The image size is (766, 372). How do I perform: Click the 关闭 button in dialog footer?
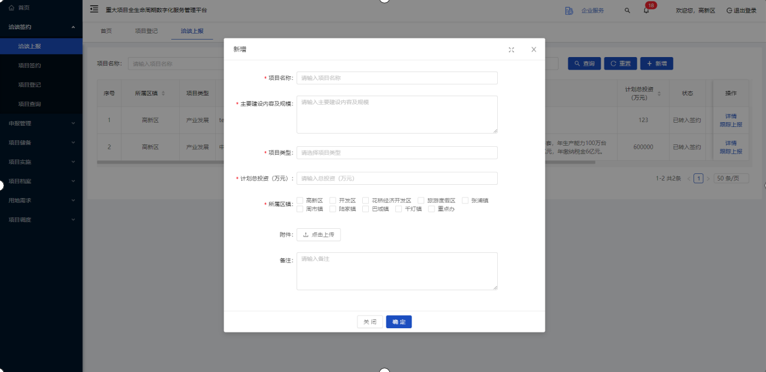tap(370, 322)
